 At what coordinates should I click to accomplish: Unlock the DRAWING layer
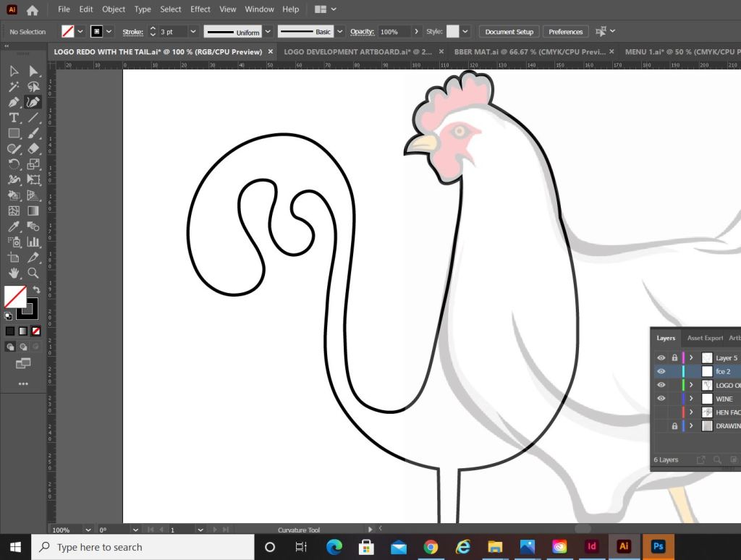[x=674, y=426]
